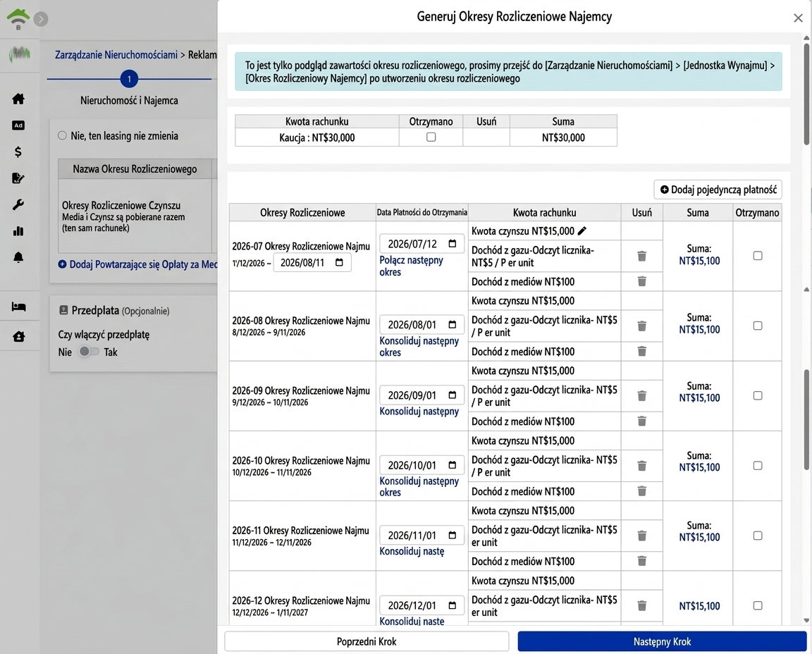Delete media income NT$100 for 2026-10 period
Viewport: 812px width, 654px height.
[x=641, y=491]
